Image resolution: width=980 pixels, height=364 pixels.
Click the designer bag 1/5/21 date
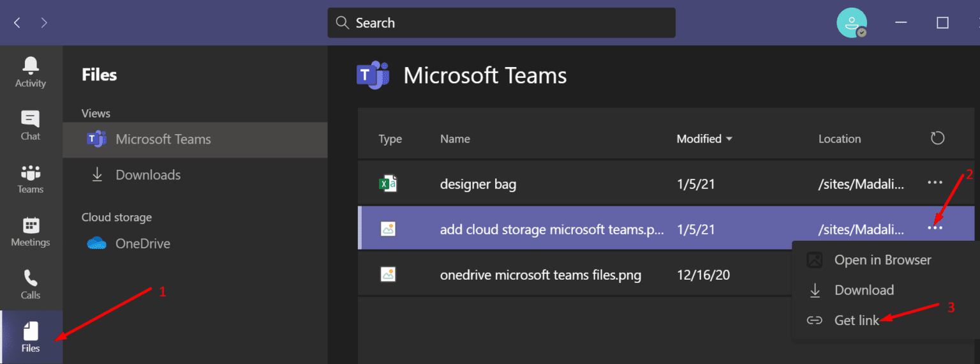pos(695,185)
